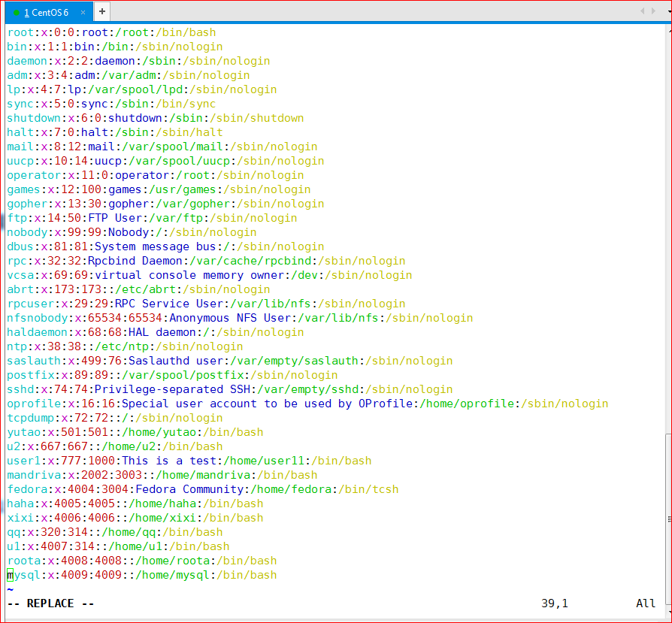Click the mandriva:x:2002:3003 line

pos(162,475)
